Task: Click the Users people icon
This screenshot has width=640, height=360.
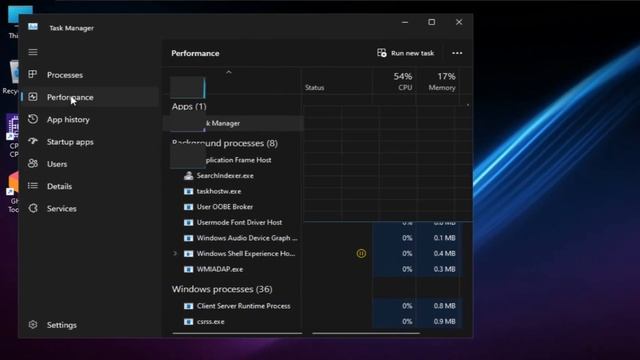Action: [33, 164]
